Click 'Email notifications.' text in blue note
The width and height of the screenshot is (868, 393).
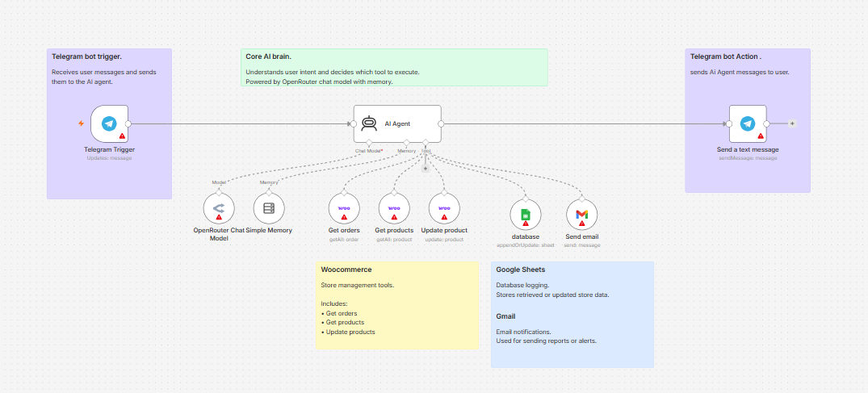[524, 332]
